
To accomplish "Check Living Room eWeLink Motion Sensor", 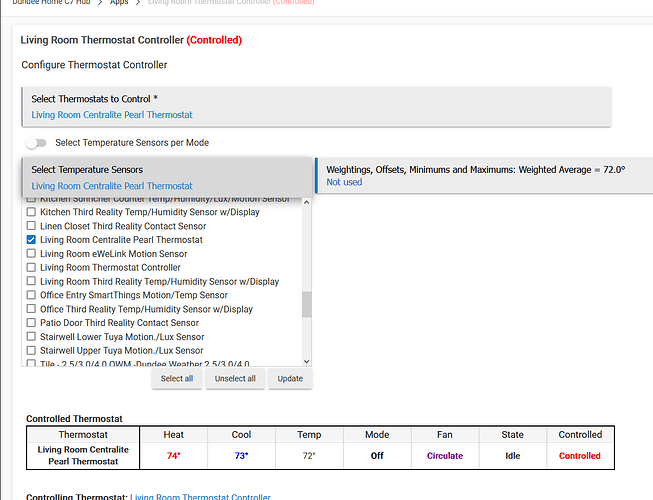I will pyautogui.click(x=31, y=254).
